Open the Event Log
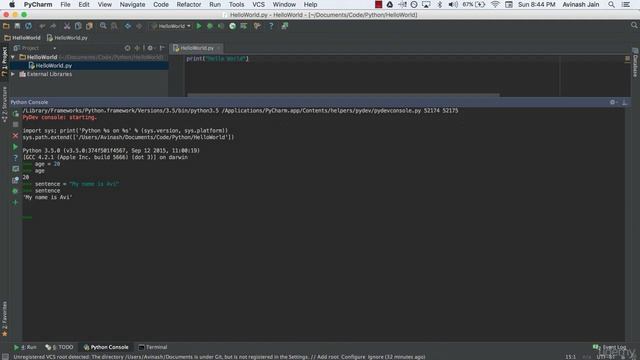 coord(609,347)
